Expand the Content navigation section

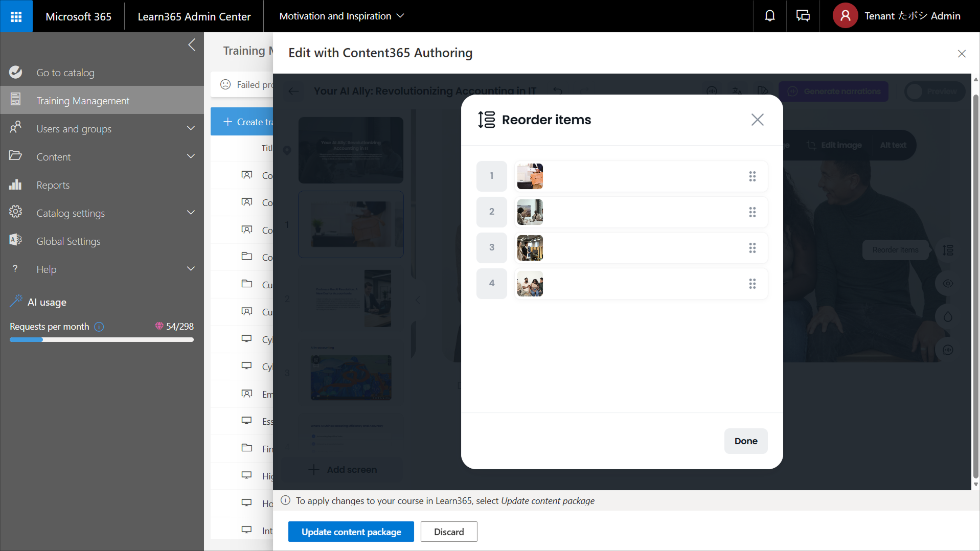(x=191, y=156)
